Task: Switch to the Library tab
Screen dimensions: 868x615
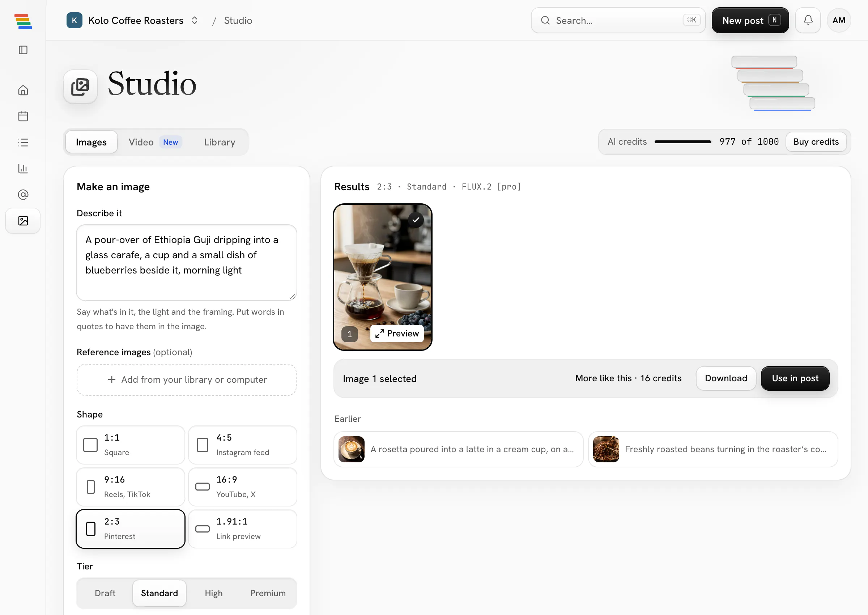Action: [x=220, y=142]
